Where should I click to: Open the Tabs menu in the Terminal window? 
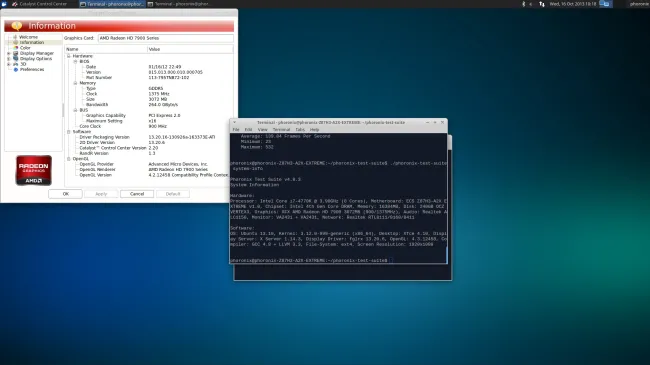300,130
